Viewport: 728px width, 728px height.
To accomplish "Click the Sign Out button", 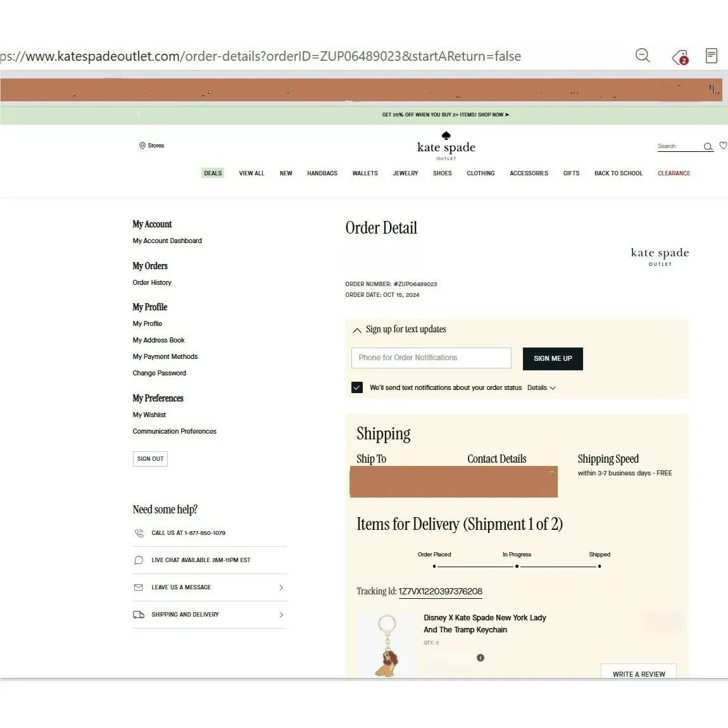I will pos(150,459).
